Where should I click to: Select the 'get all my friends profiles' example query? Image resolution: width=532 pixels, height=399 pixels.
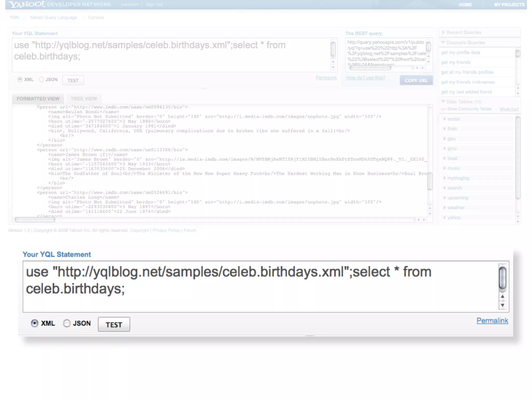467,72
